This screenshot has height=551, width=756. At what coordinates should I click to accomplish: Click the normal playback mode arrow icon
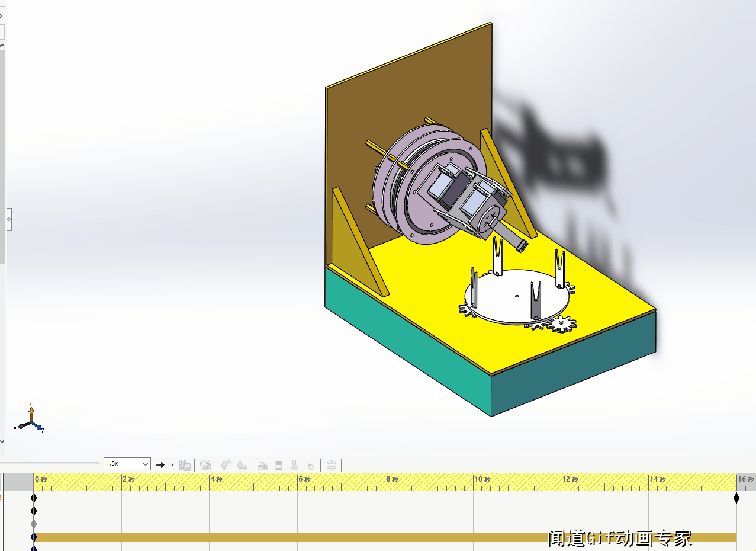[x=160, y=465]
